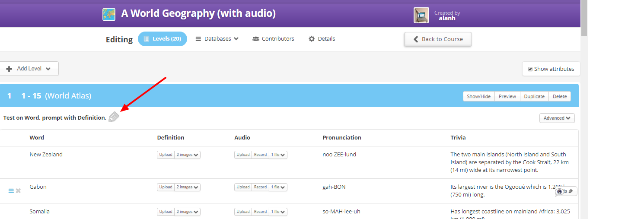This screenshot has height=219, width=644.
Task: Click Record audio for Somalia
Action: point(260,212)
